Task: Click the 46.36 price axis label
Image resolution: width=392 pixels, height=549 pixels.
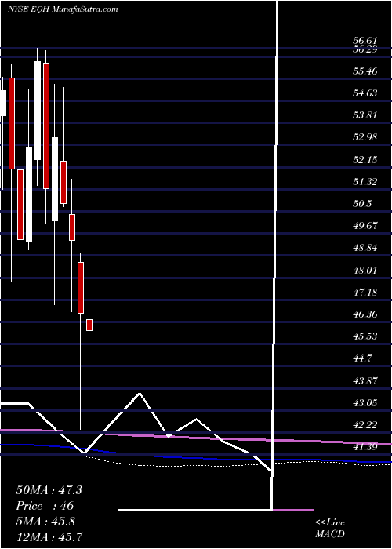Action: pos(365,314)
